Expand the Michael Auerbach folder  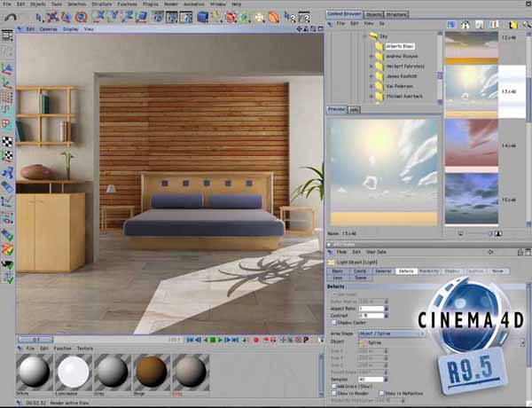tap(372, 97)
